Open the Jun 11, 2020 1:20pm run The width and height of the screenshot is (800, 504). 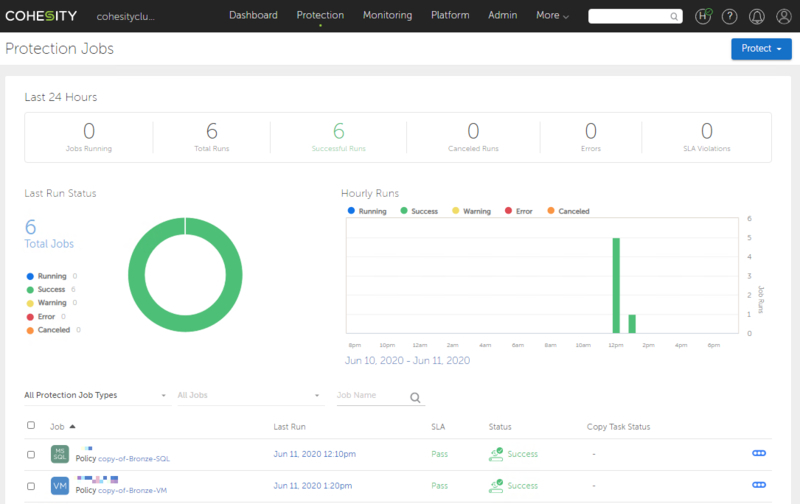pyautogui.click(x=312, y=486)
